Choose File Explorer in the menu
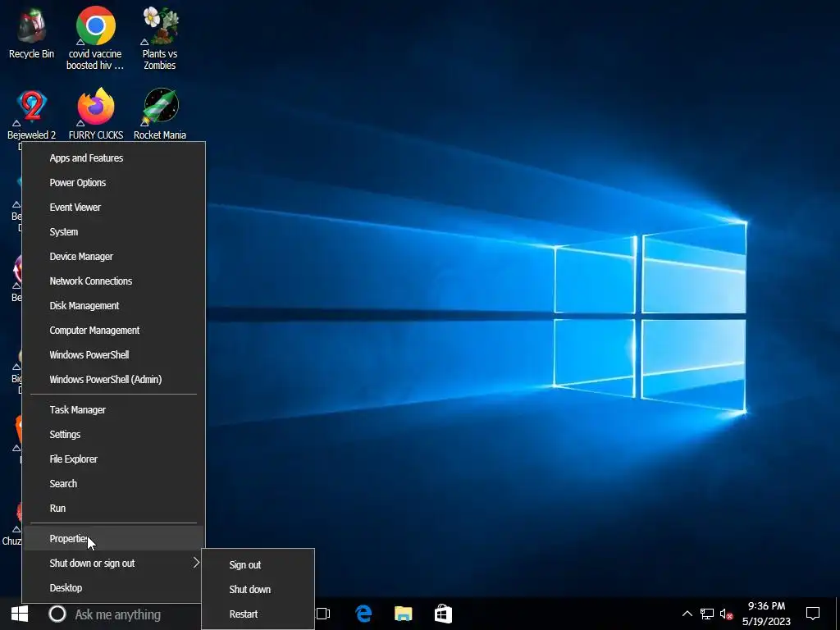 (113, 459)
